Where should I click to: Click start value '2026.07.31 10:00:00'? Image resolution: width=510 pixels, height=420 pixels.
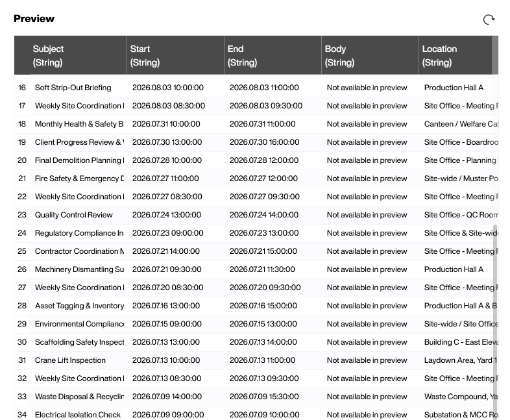[x=166, y=124]
